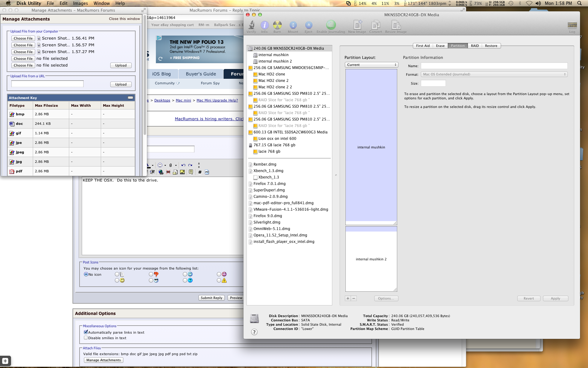Expand the Community forum menu

(x=167, y=83)
